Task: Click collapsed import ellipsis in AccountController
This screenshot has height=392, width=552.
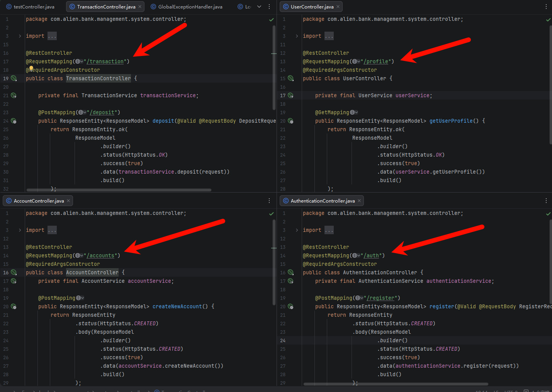Action: tap(52, 230)
